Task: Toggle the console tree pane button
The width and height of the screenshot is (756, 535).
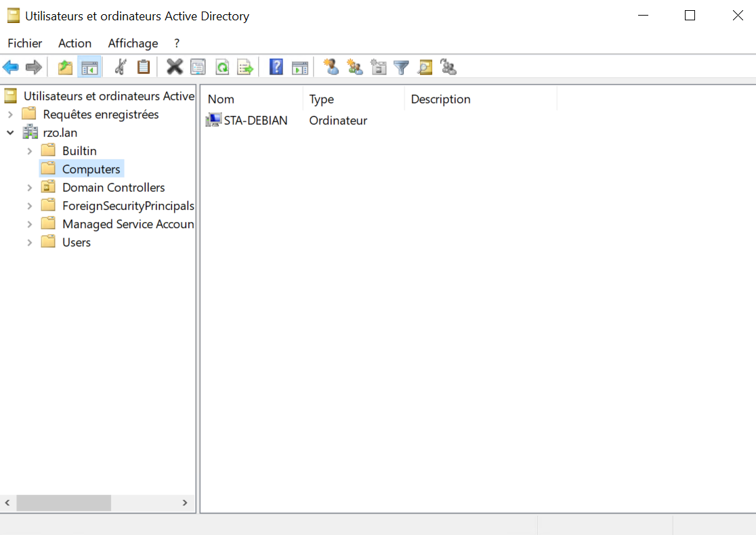Action: (x=89, y=67)
